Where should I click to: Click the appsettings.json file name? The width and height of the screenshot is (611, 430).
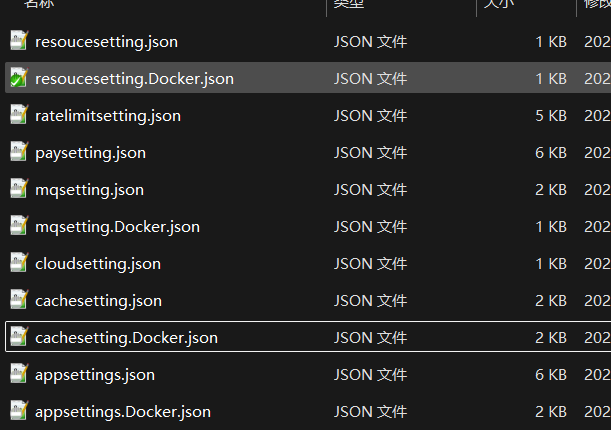point(95,375)
